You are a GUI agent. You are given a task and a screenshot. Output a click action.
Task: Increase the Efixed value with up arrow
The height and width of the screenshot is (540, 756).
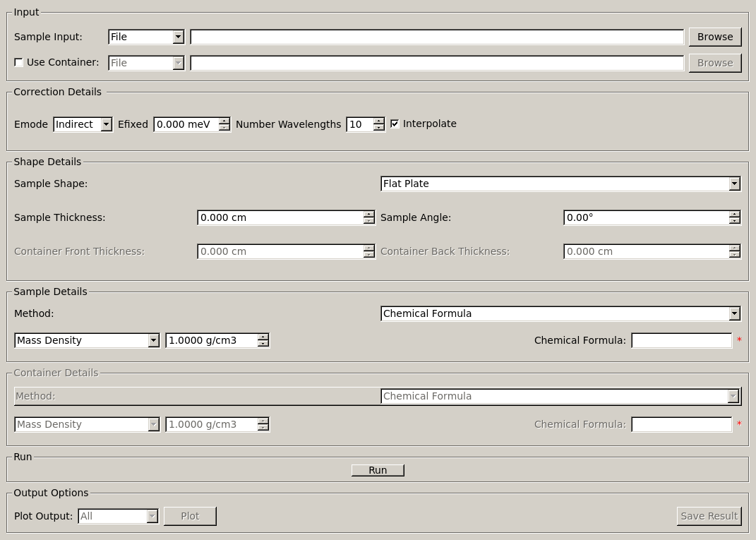click(224, 121)
